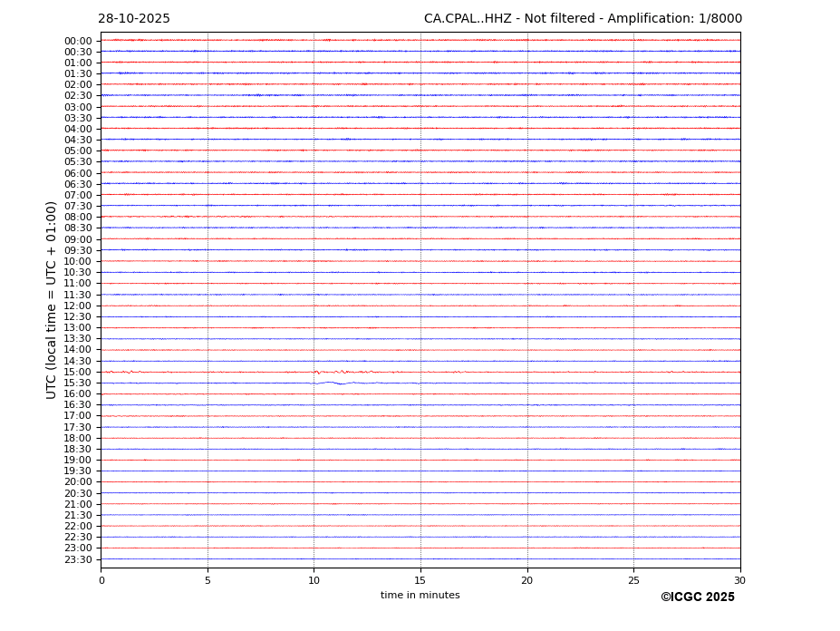Click the 04:30 row time label
The width and height of the screenshot is (840, 631).
click(x=78, y=140)
